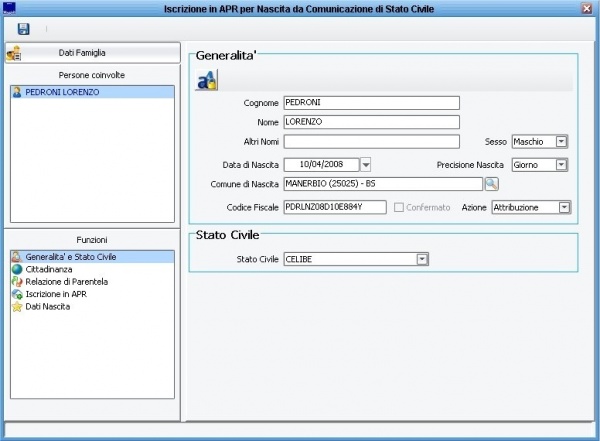Click the Iscrizione in APR icon
This screenshot has height=441, width=600.
(x=17, y=294)
